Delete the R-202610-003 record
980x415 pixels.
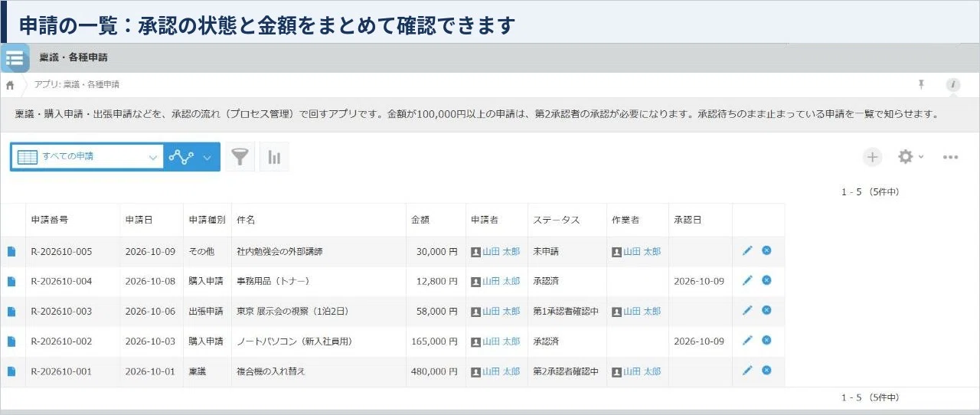[766, 310]
